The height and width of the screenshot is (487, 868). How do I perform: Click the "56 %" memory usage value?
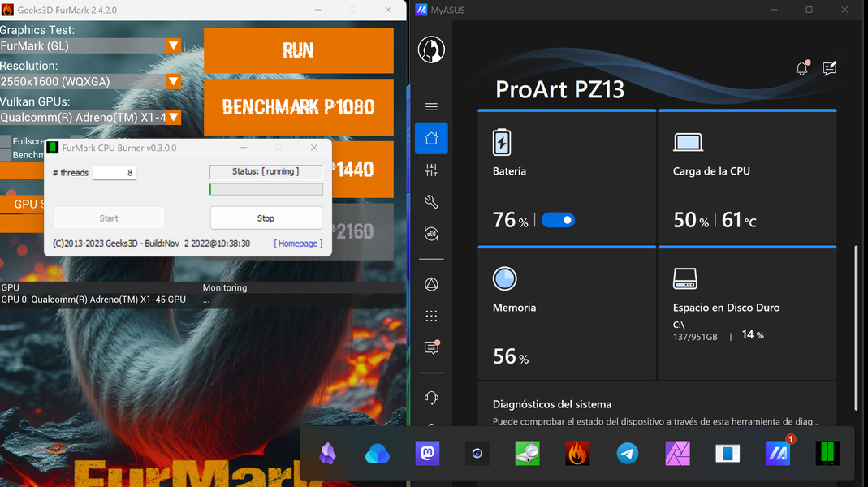511,357
